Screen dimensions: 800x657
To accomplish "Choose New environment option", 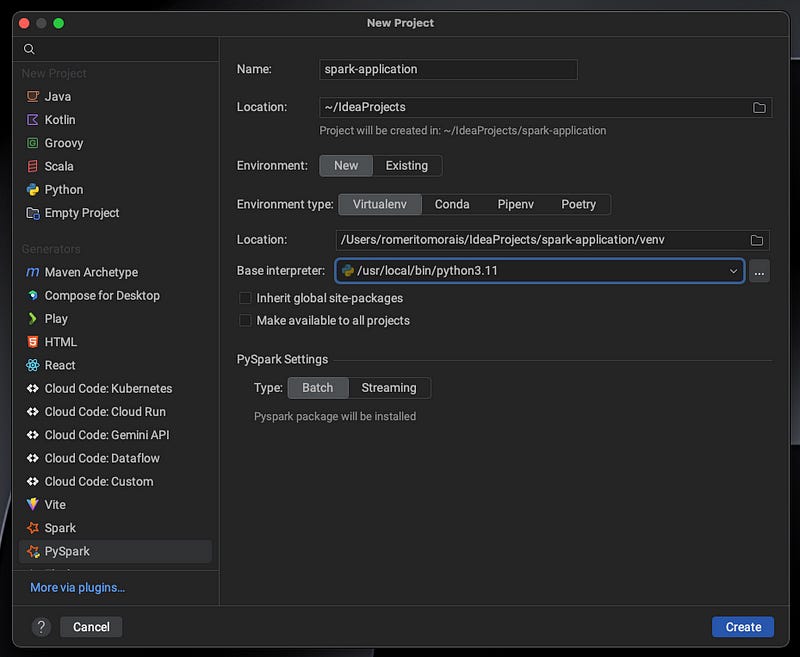I will tap(346, 166).
